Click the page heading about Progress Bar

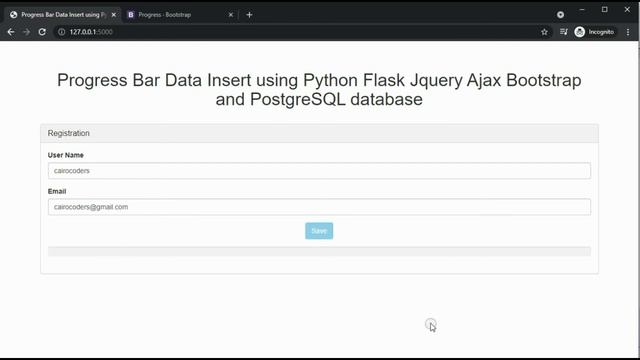[319, 89]
